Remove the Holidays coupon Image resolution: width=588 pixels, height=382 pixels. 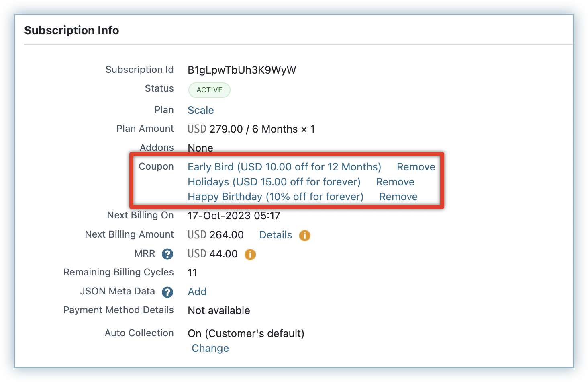tap(395, 182)
